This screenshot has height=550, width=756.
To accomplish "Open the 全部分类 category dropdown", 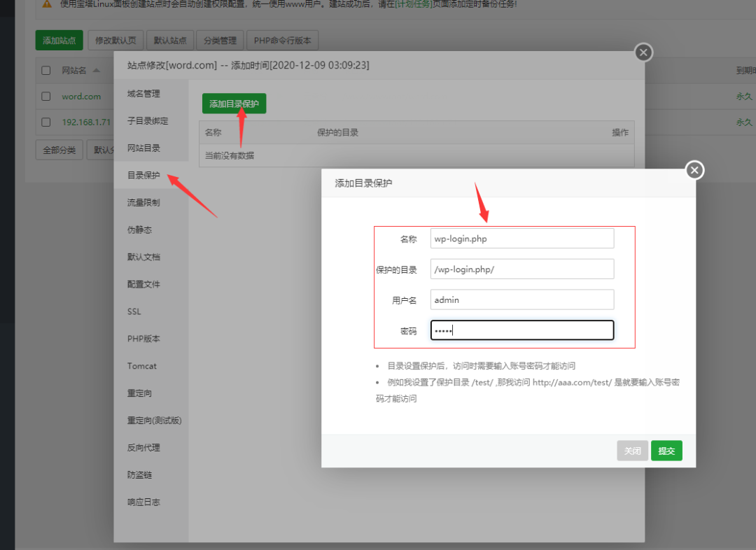I will [59, 150].
